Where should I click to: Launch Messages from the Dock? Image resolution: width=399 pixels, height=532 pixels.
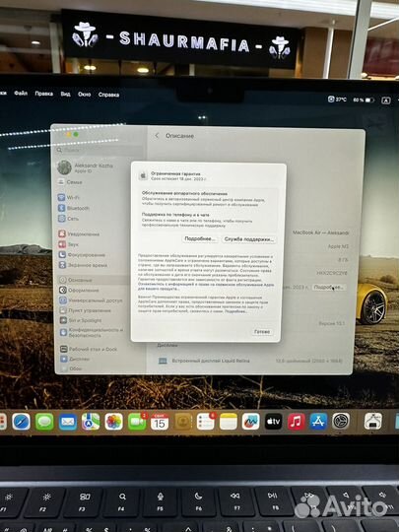(44, 422)
